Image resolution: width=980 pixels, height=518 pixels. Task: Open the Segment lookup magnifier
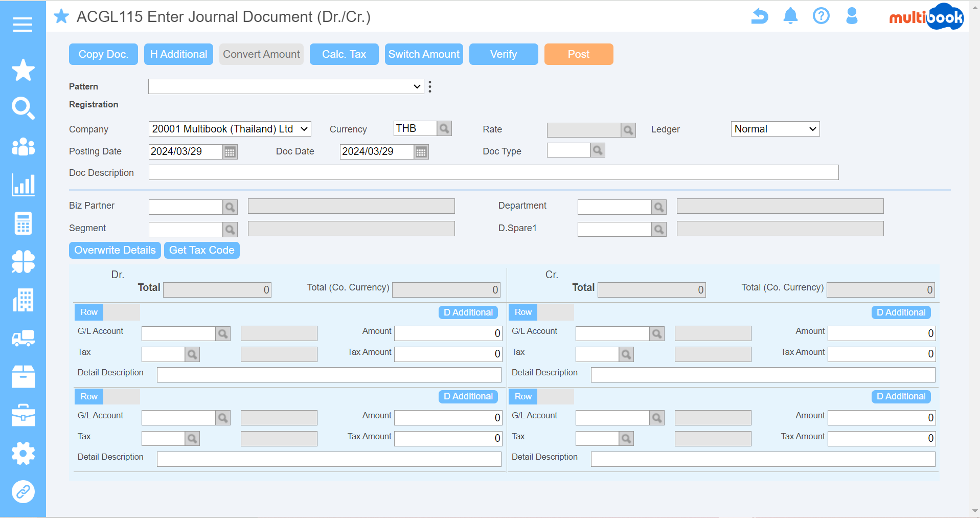point(230,230)
